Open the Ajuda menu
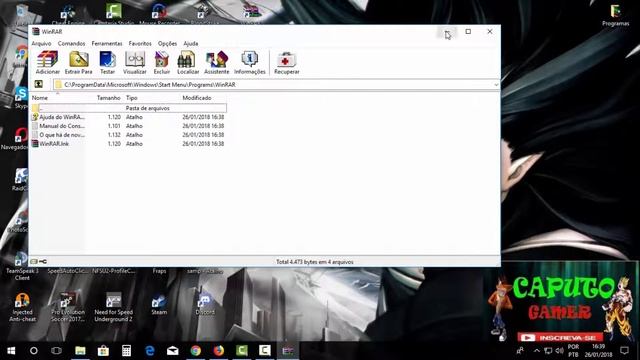Image resolution: width=640 pixels, height=360 pixels. (x=191, y=43)
